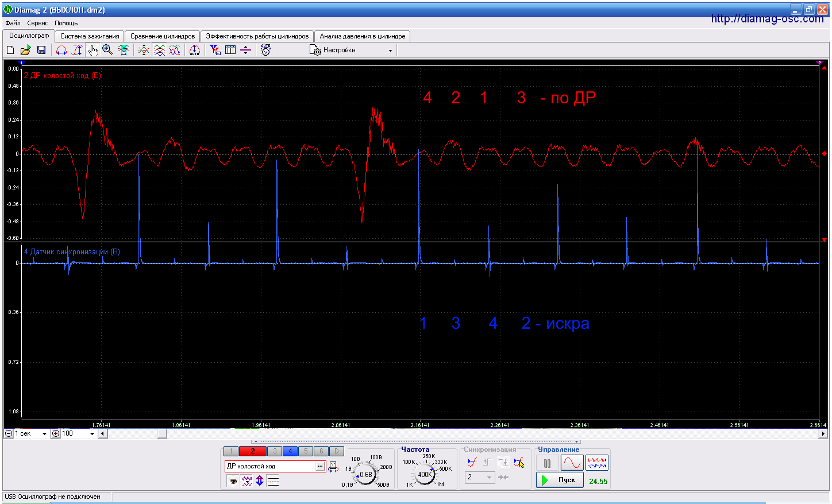Open the 100 zoom percent dropdown
This screenshot has width=832, height=504.
[x=78, y=434]
